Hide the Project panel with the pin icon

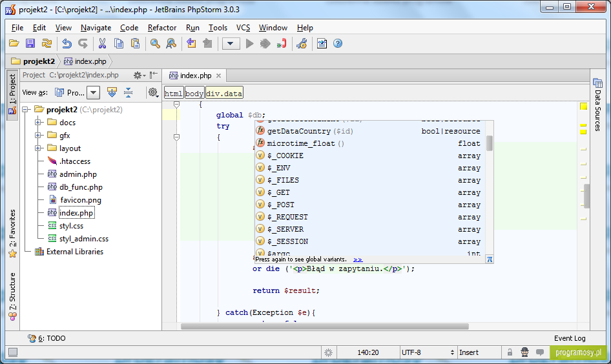[154, 75]
